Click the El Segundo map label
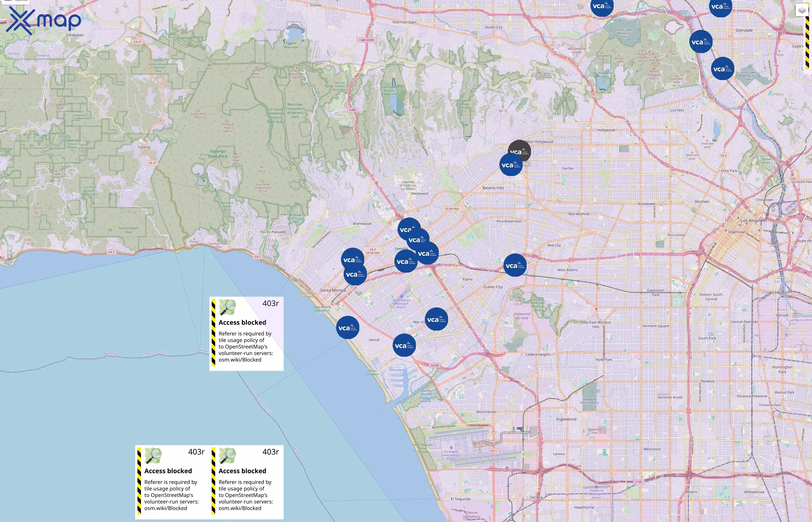Screen dimensions: 812x522 click(x=461, y=499)
